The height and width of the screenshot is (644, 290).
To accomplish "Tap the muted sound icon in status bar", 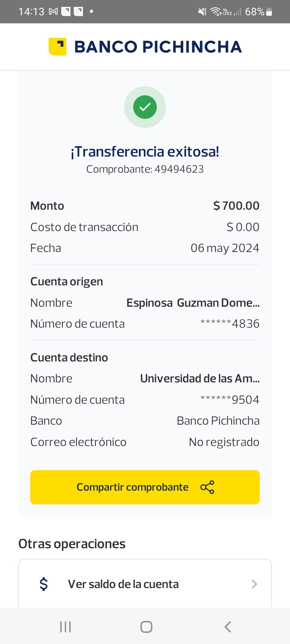I will (x=202, y=12).
